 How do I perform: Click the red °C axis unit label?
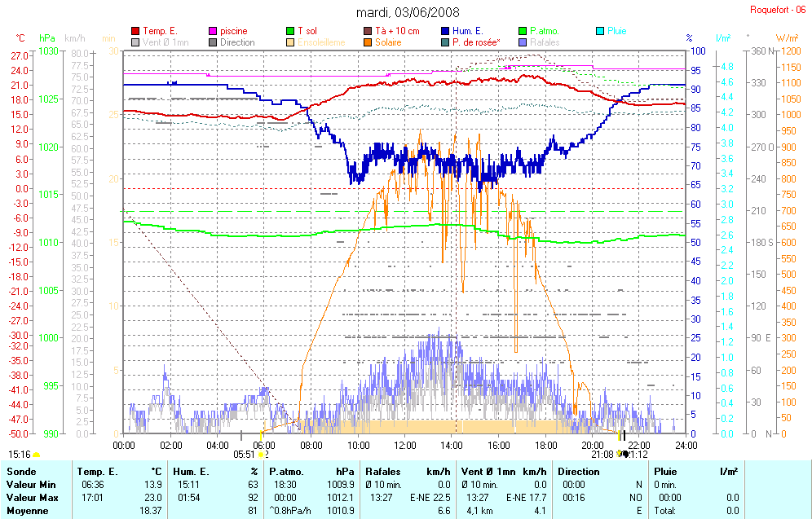pos(20,38)
